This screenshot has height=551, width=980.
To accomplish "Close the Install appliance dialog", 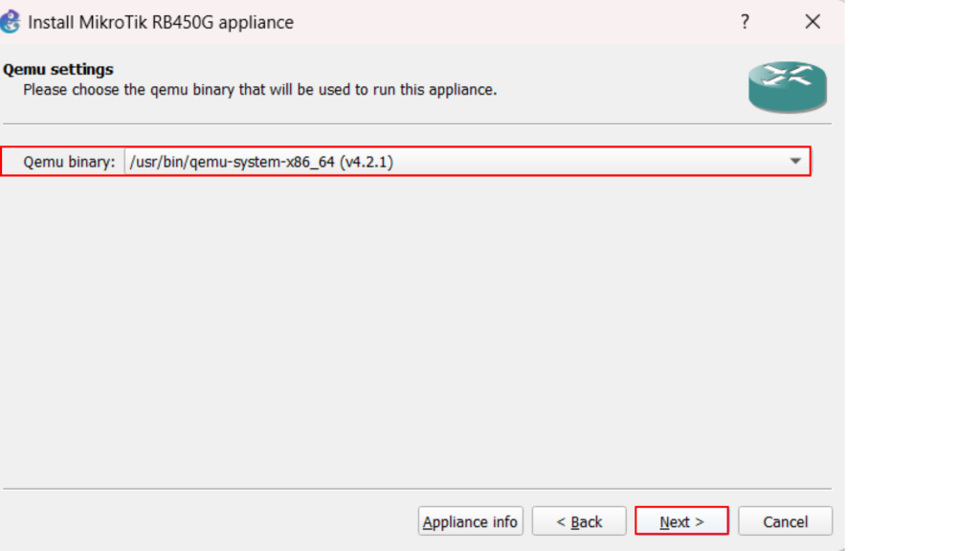I will (x=813, y=22).
